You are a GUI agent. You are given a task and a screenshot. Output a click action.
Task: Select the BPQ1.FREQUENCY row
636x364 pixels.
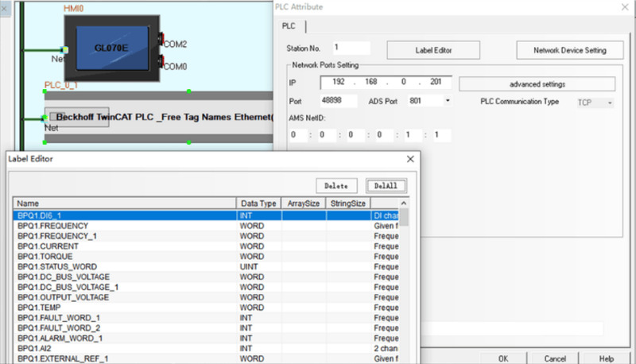pyautogui.click(x=206, y=226)
